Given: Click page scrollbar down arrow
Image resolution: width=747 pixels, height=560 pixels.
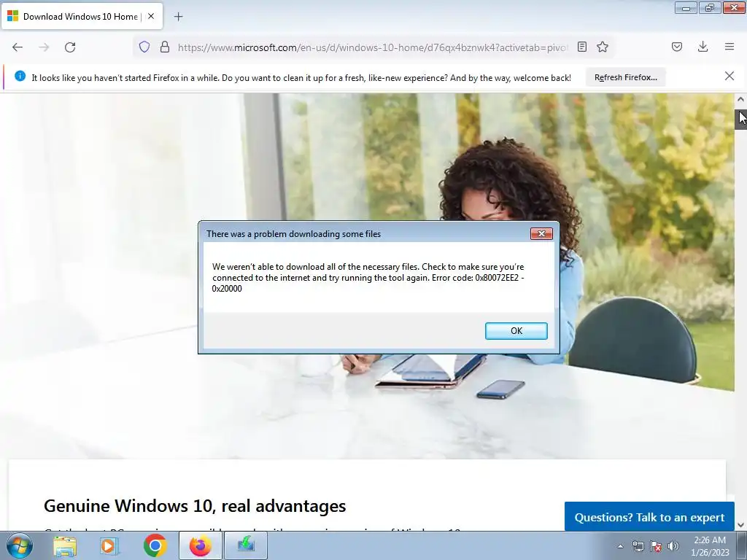Looking at the screenshot, I should click(x=740, y=525).
